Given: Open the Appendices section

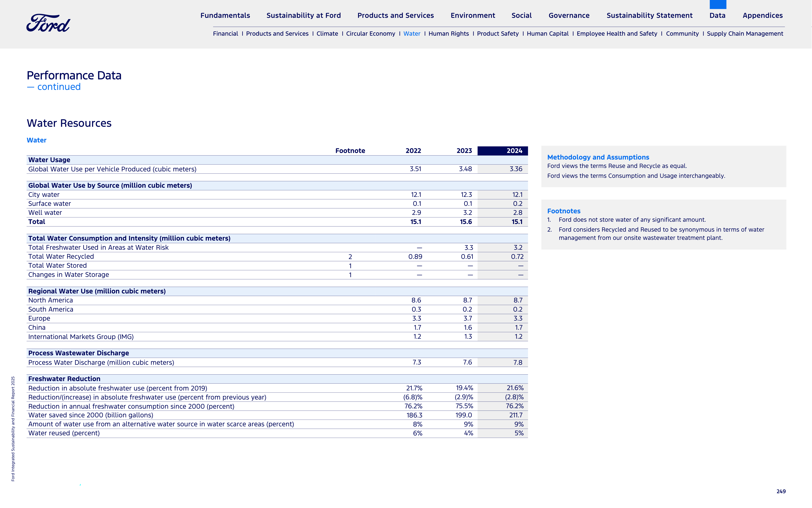Looking at the screenshot, I should pos(763,15).
